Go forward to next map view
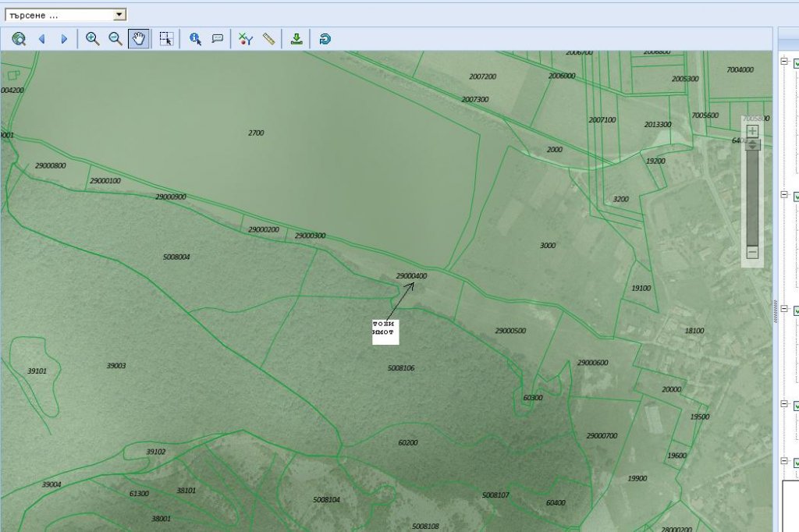The image size is (799, 532). coord(64,39)
